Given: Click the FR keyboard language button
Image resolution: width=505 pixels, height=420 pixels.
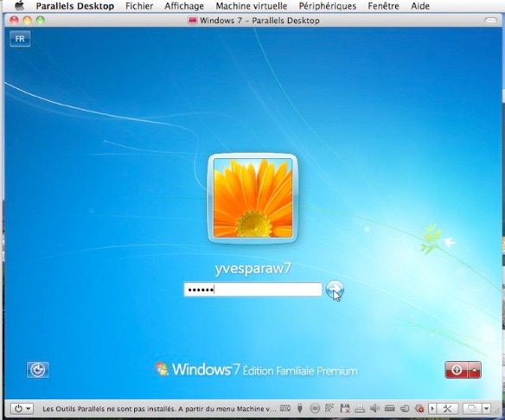Looking at the screenshot, I should click(20, 39).
